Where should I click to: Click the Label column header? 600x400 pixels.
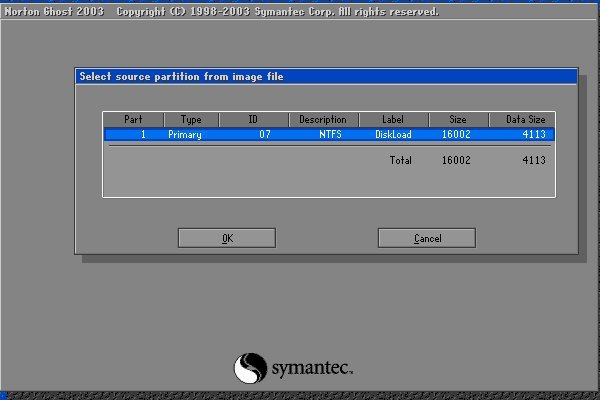[393, 119]
